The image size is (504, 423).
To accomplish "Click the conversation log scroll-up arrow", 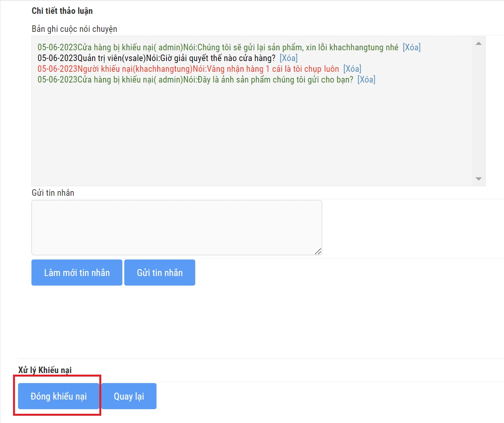I will click(x=478, y=44).
